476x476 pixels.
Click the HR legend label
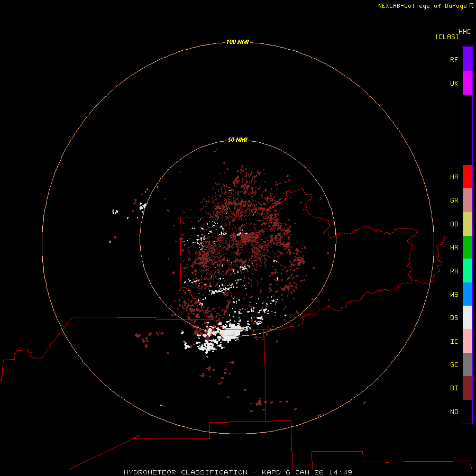pos(454,248)
